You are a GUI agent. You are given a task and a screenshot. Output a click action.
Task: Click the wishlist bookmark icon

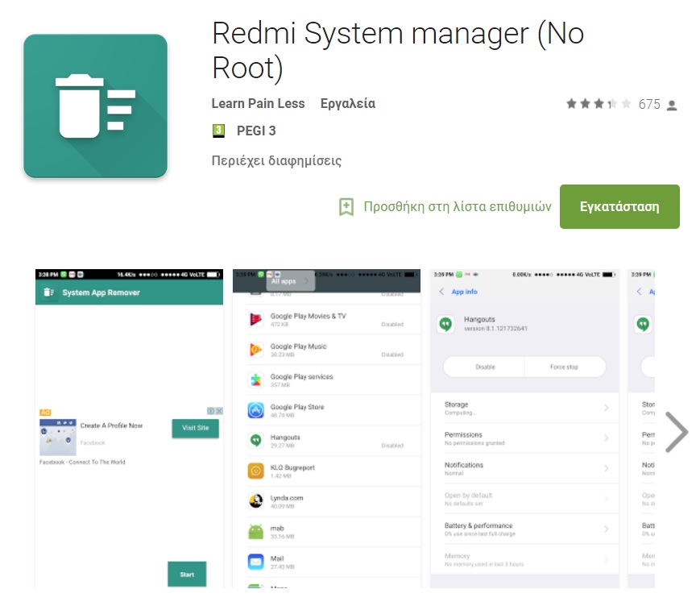pos(346,206)
